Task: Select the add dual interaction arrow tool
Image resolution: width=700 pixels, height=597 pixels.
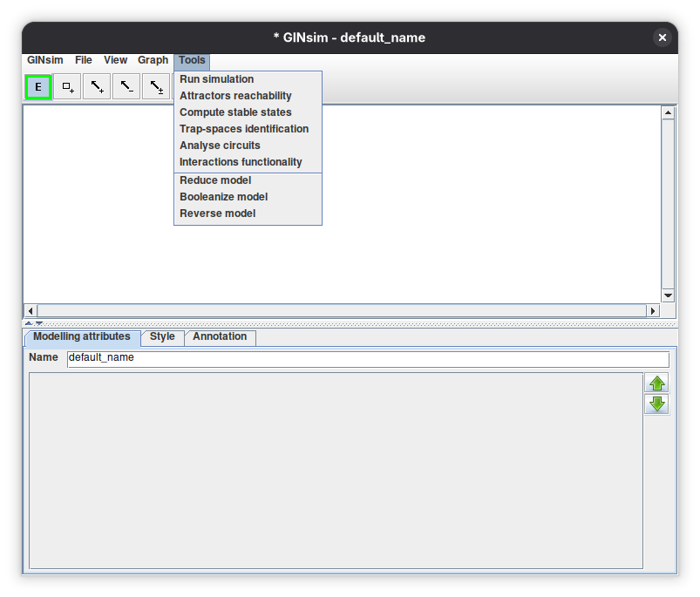Action: pyautogui.click(x=156, y=86)
